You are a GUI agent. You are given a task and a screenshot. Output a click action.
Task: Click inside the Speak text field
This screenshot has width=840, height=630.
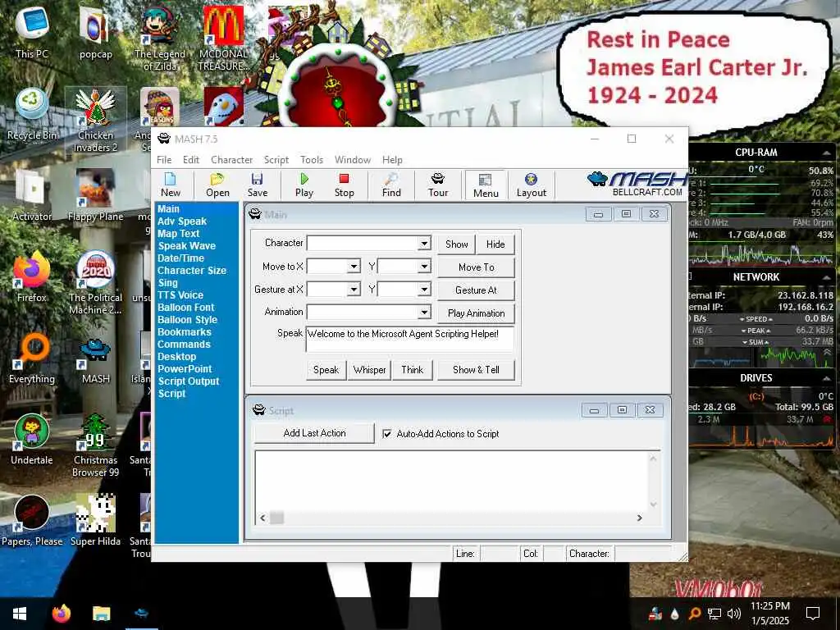[x=410, y=339]
